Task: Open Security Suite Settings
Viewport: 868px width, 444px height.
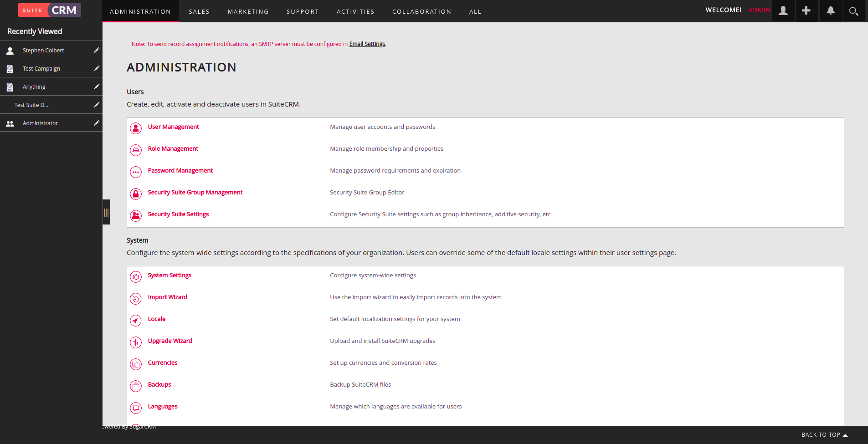Action: pos(178,214)
